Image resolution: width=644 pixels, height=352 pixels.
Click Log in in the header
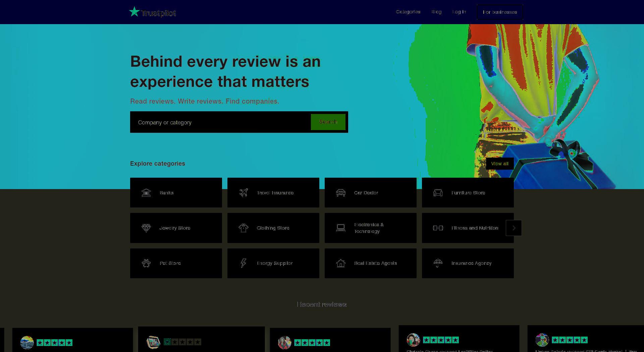click(x=459, y=12)
